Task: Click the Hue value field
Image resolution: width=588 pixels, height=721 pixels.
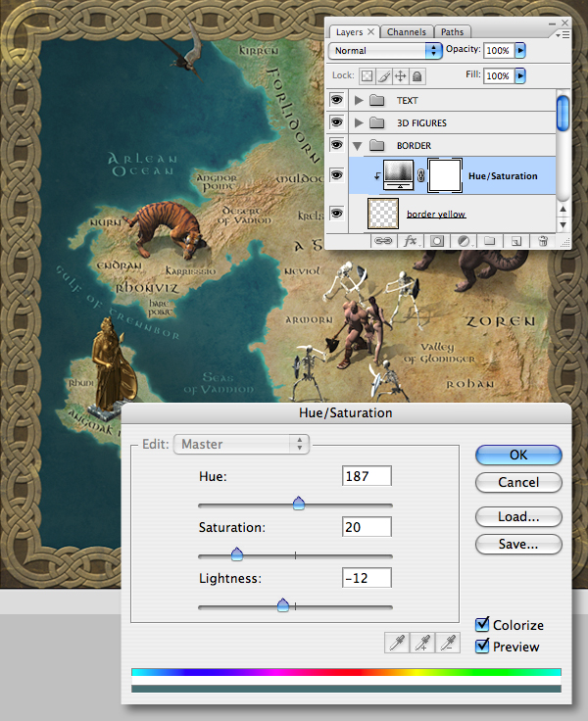Action: coord(367,476)
